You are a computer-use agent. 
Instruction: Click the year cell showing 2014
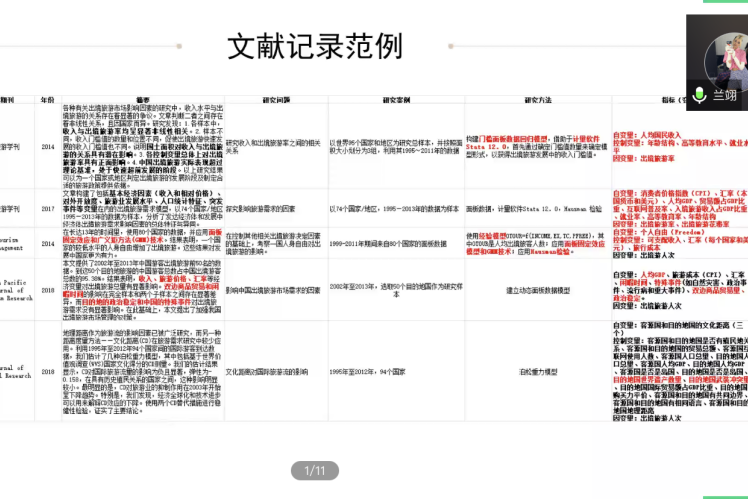(x=47, y=146)
